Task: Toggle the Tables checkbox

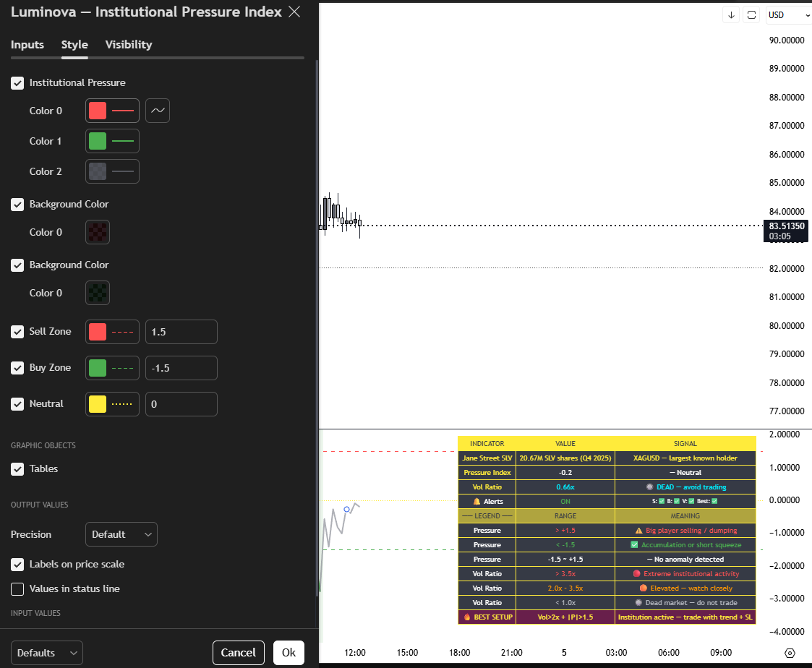Action: pos(17,469)
